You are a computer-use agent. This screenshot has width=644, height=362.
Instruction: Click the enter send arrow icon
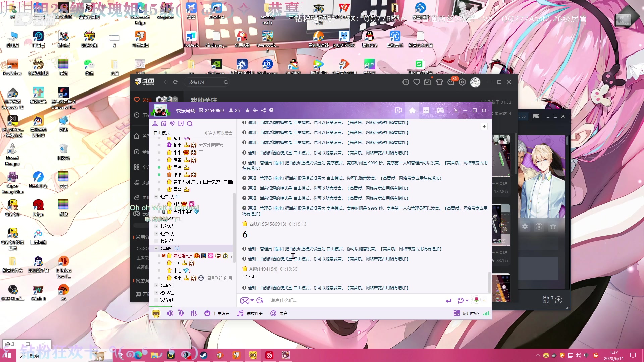pyautogui.click(x=449, y=300)
